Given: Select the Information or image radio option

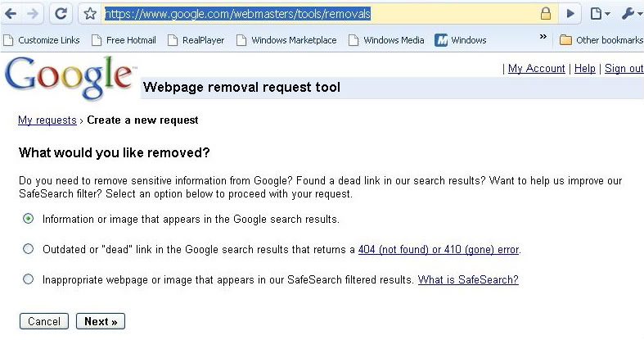Looking at the screenshot, I should tap(29, 219).
